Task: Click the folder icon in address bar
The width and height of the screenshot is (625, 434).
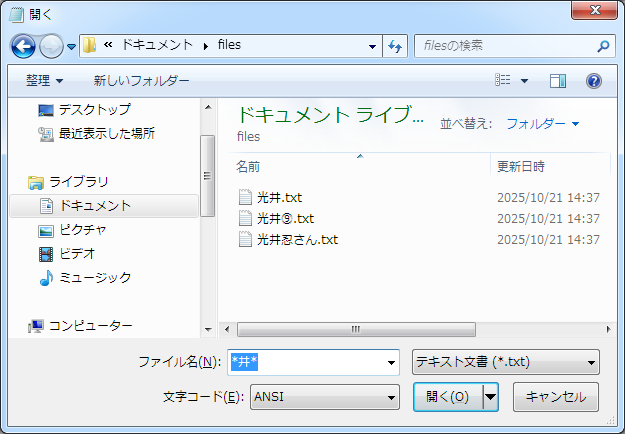Action: [x=89, y=45]
